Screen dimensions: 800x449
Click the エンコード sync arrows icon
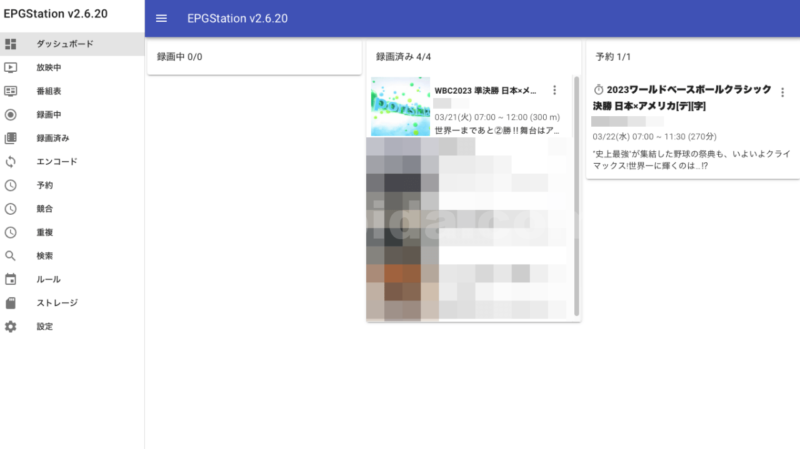(x=11, y=162)
